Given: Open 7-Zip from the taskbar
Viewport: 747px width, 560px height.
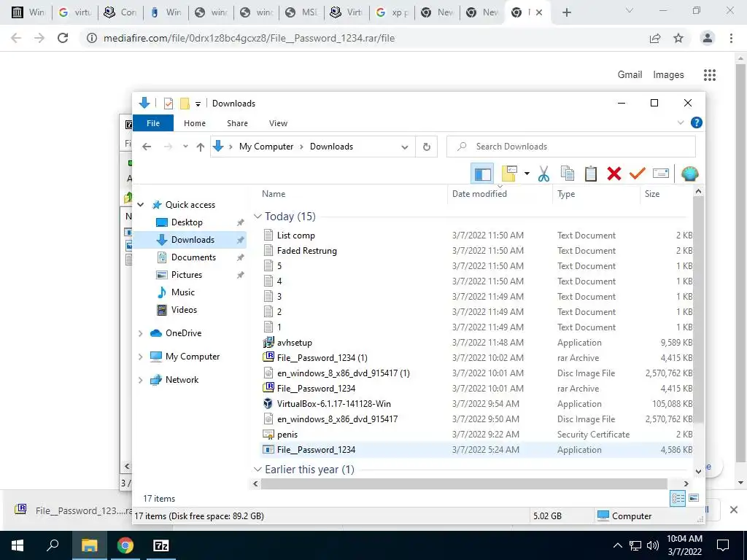Looking at the screenshot, I should [x=161, y=545].
